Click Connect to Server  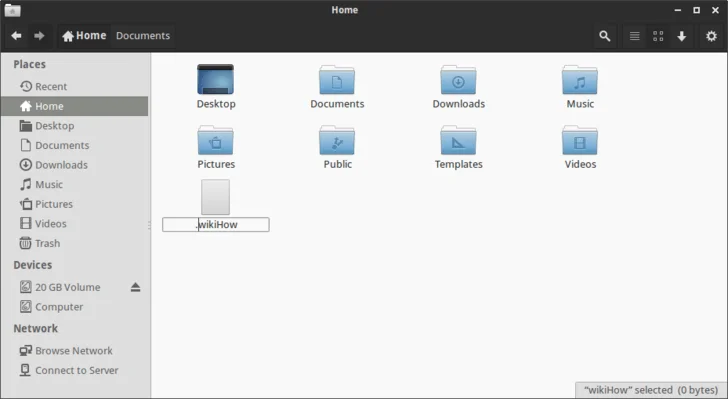point(74,370)
